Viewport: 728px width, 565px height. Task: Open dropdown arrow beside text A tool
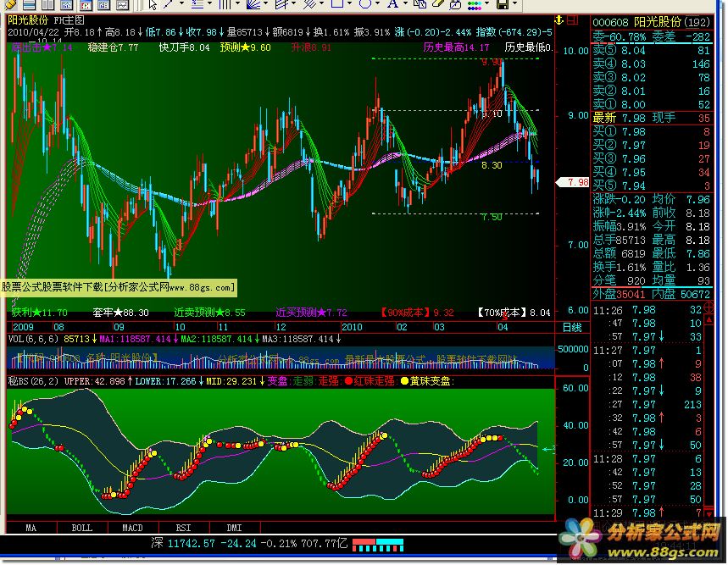[x=405, y=4]
